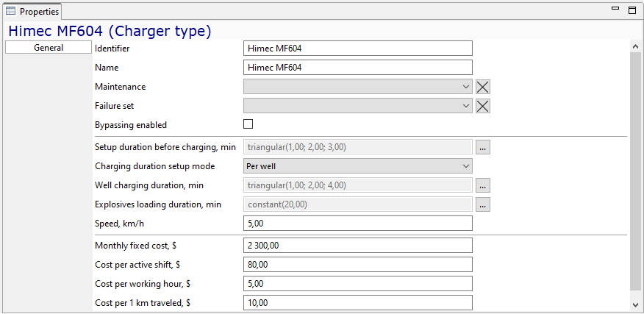Image resolution: width=644 pixels, height=314 pixels.
Task: Maximize the Properties panel
Action: pyautogui.click(x=632, y=10)
